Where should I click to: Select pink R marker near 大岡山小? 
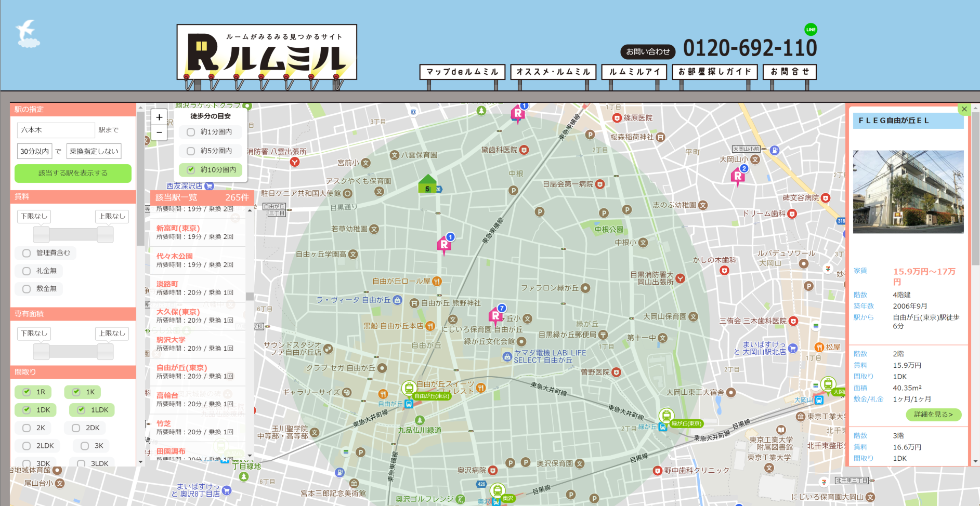pyautogui.click(x=738, y=176)
